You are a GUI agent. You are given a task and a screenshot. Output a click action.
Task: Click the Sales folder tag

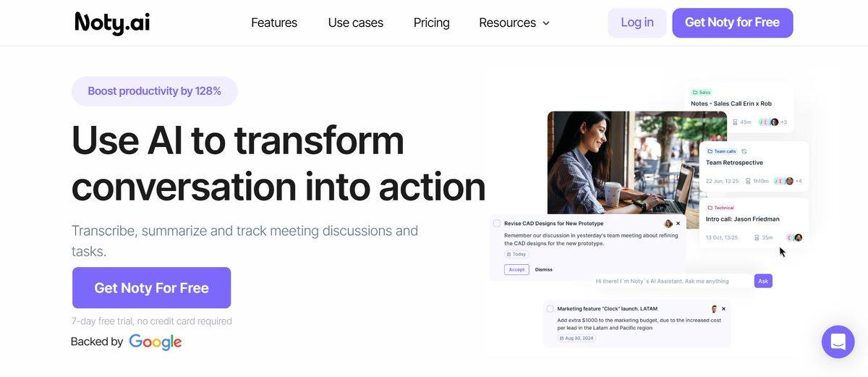coord(701,93)
